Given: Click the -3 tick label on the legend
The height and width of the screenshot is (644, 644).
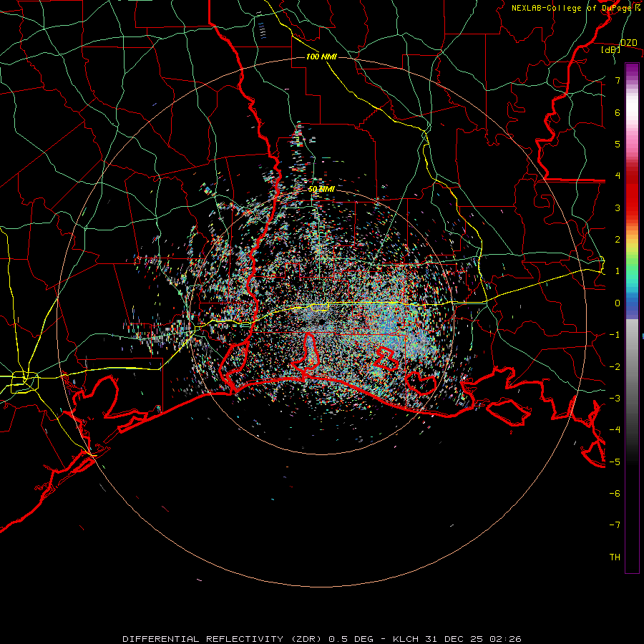Looking at the screenshot, I should pos(615,398).
